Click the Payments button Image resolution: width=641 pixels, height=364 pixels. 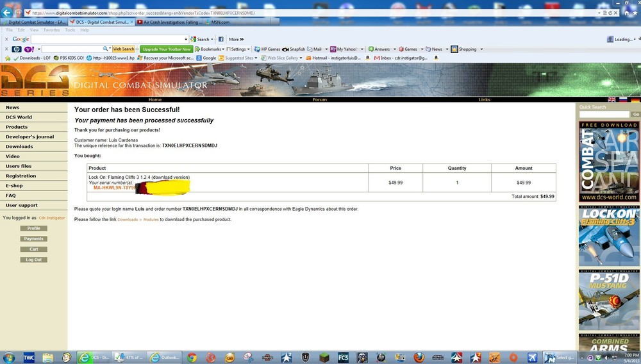pos(33,238)
